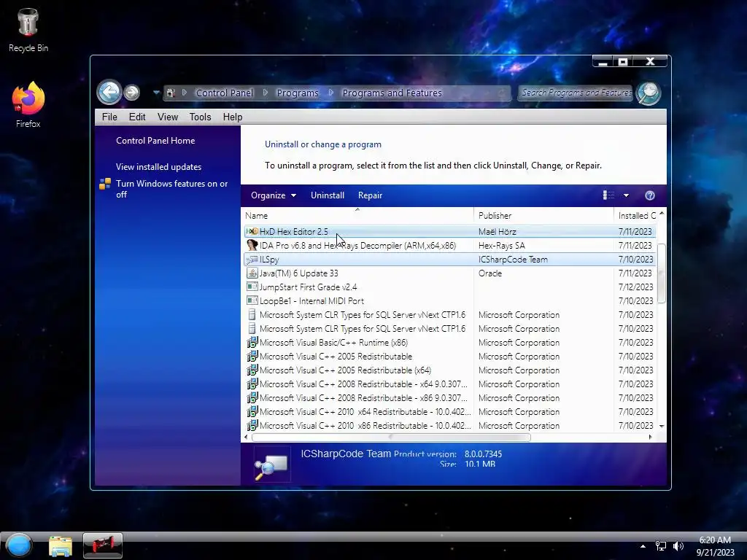Select the LoopBe1 Internal MIDI Port icon
Image resolution: width=747 pixels, height=560 pixels.
(252, 301)
